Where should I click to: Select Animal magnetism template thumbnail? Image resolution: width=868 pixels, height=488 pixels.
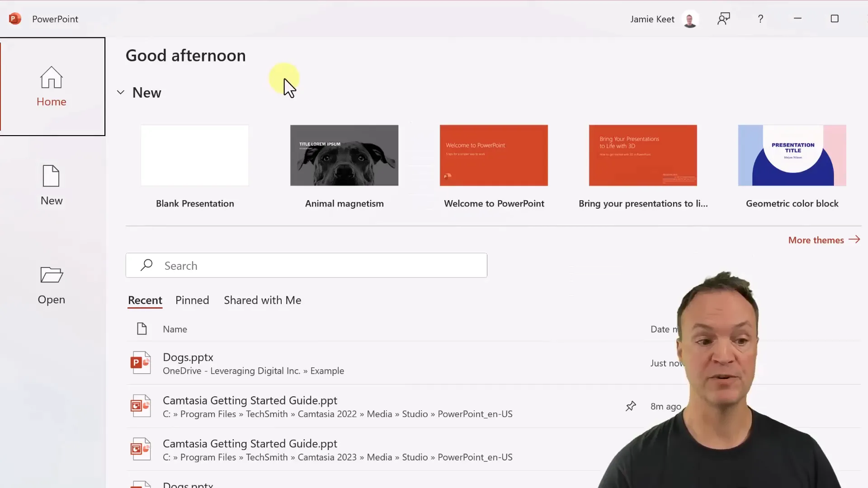(344, 155)
